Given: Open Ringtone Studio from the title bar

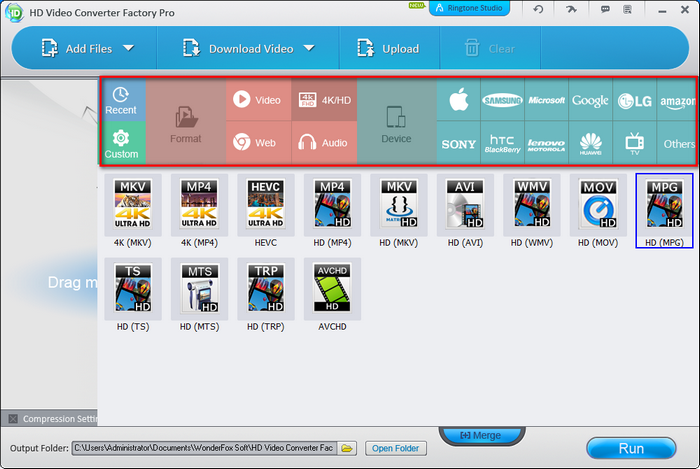Looking at the screenshot, I should pyautogui.click(x=469, y=9).
